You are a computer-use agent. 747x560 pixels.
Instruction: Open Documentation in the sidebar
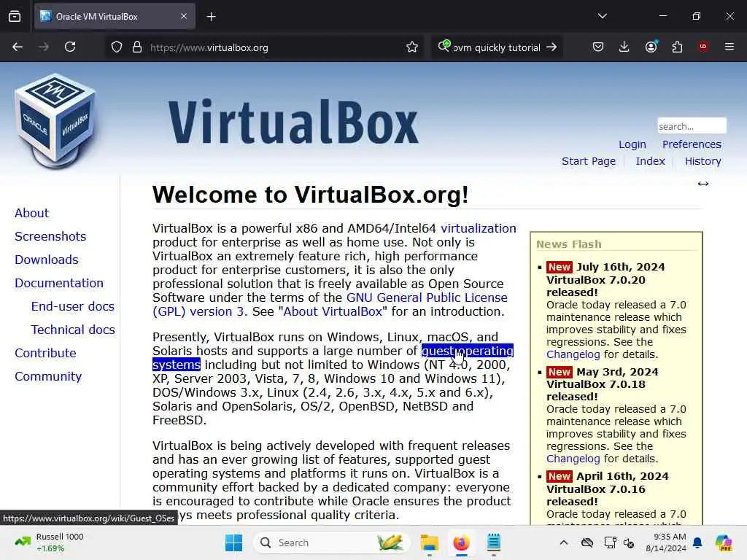58,283
